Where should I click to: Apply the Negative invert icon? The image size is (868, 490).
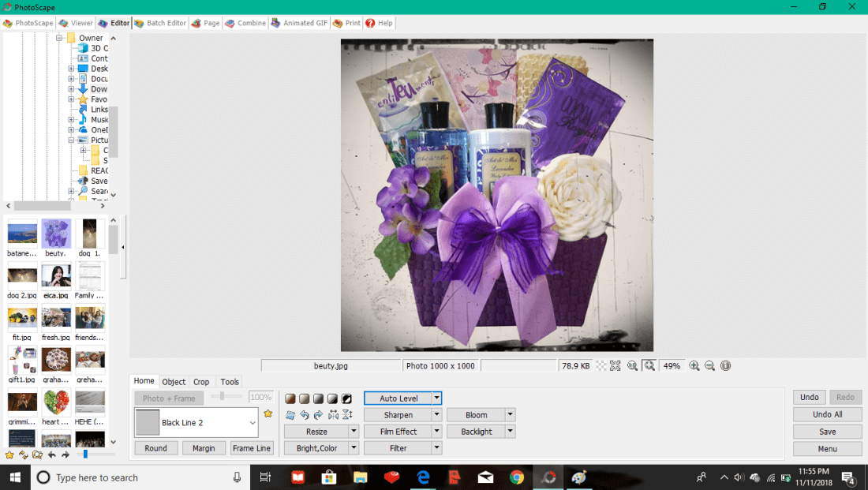click(x=346, y=398)
